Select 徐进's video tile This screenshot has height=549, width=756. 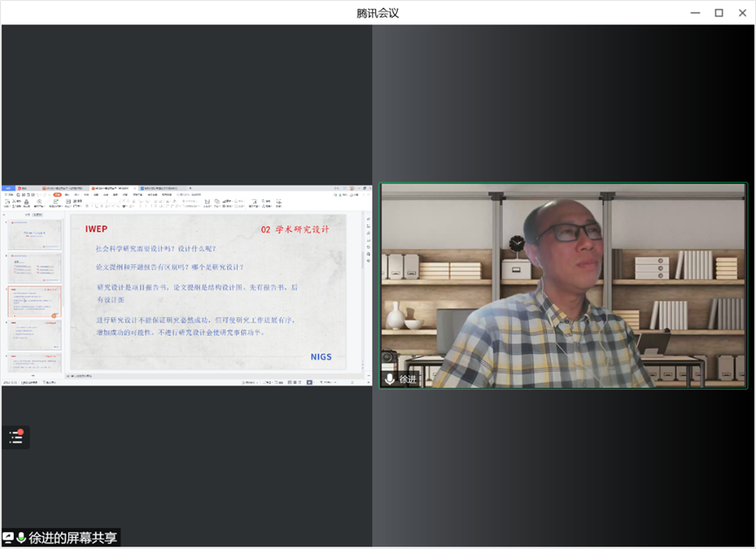(563, 285)
